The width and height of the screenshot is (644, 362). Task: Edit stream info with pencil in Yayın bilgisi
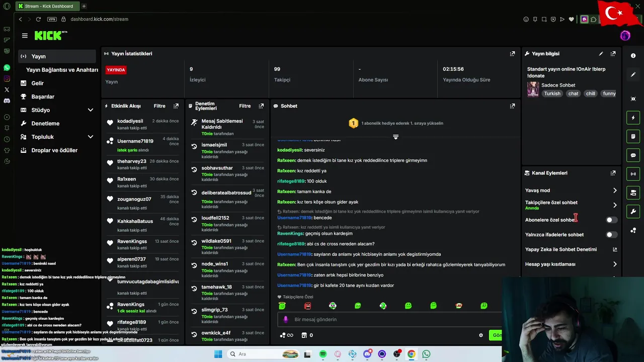click(x=601, y=54)
